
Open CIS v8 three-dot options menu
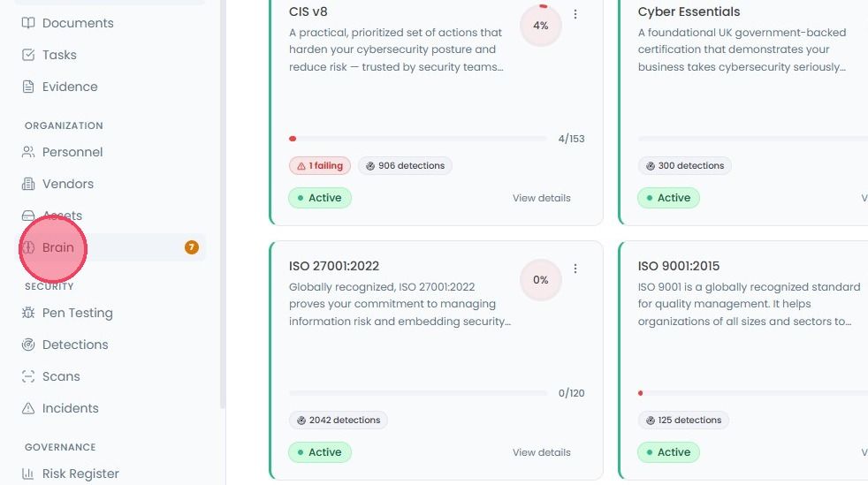click(x=575, y=14)
